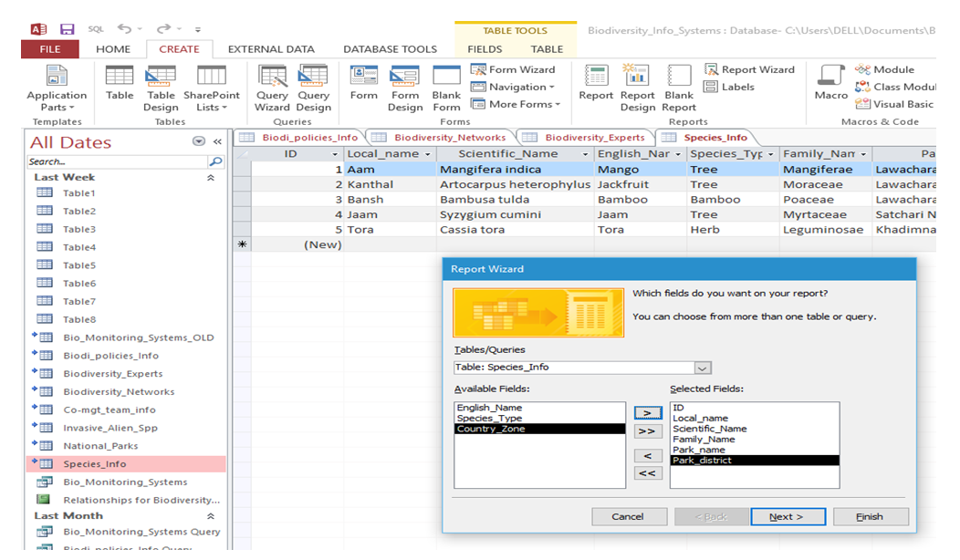
Task: Open the Tables/Queries combo box dropdown
Action: [x=702, y=368]
